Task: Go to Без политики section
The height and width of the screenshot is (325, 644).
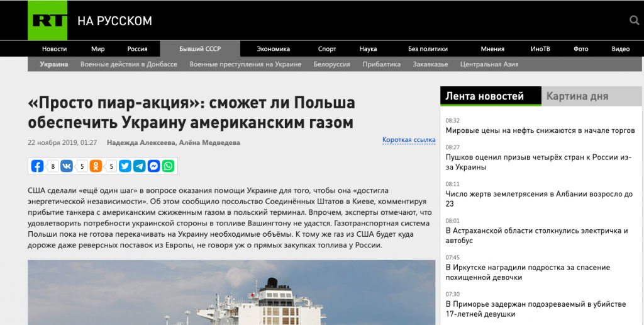Action: click(428, 49)
